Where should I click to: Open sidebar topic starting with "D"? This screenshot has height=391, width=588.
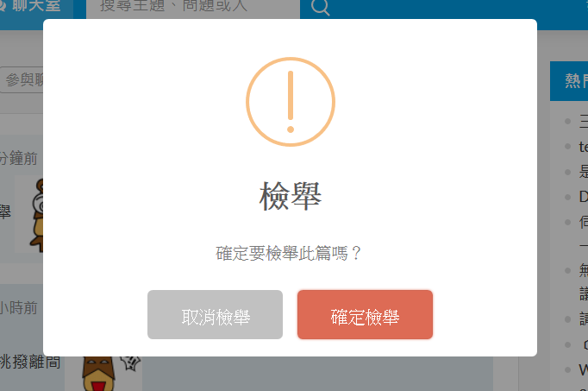tap(583, 197)
